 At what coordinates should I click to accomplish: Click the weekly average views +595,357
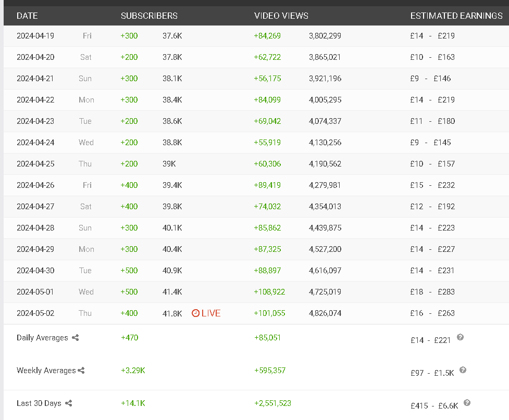[x=270, y=371]
